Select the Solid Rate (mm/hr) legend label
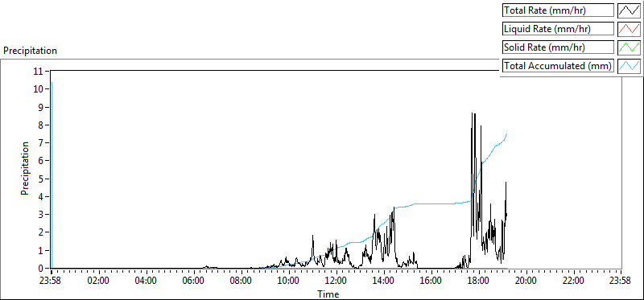This screenshot has width=644, height=300. [558, 47]
